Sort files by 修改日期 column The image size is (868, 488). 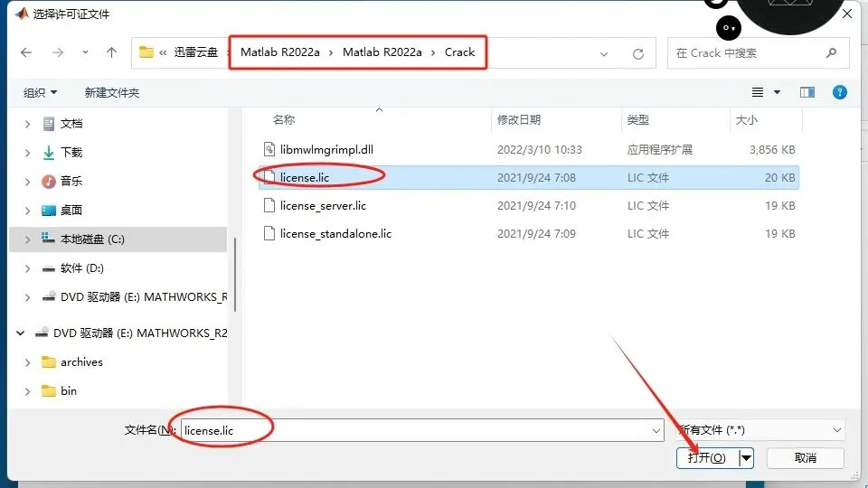click(519, 119)
